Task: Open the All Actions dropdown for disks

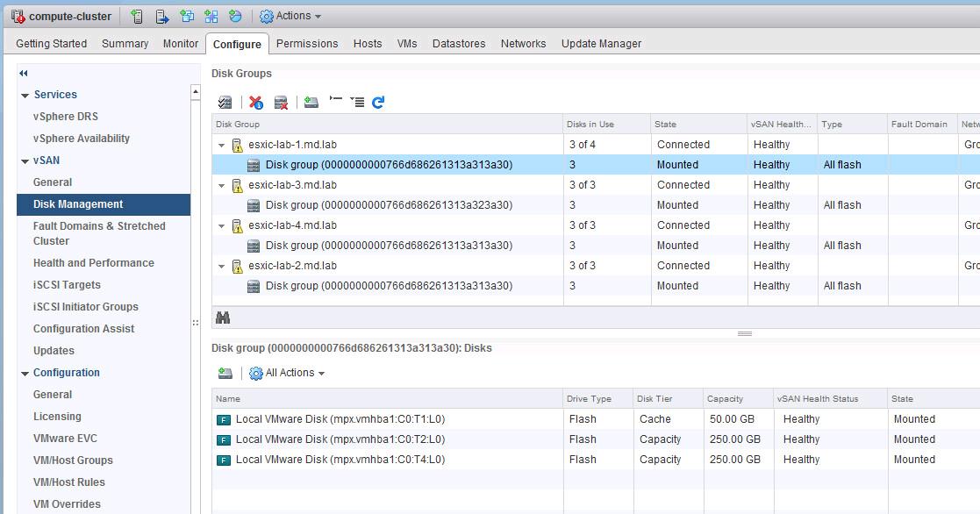Action: [x=288, y=373]
